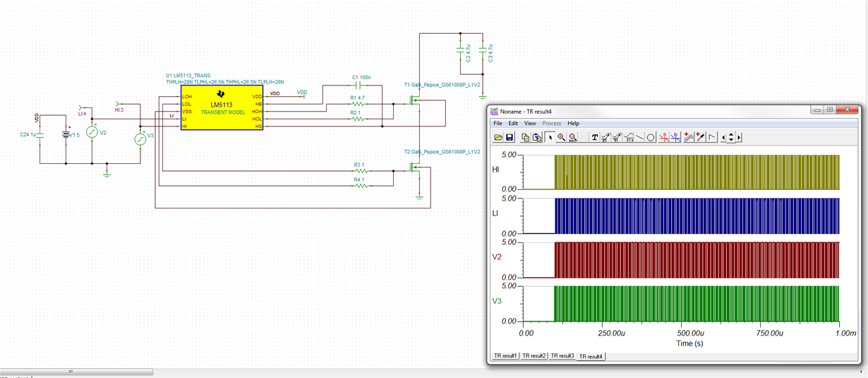Select the pointer arrow tool
Image resolution: width=868 pixels, height=378 pixels.
(550, 137)
